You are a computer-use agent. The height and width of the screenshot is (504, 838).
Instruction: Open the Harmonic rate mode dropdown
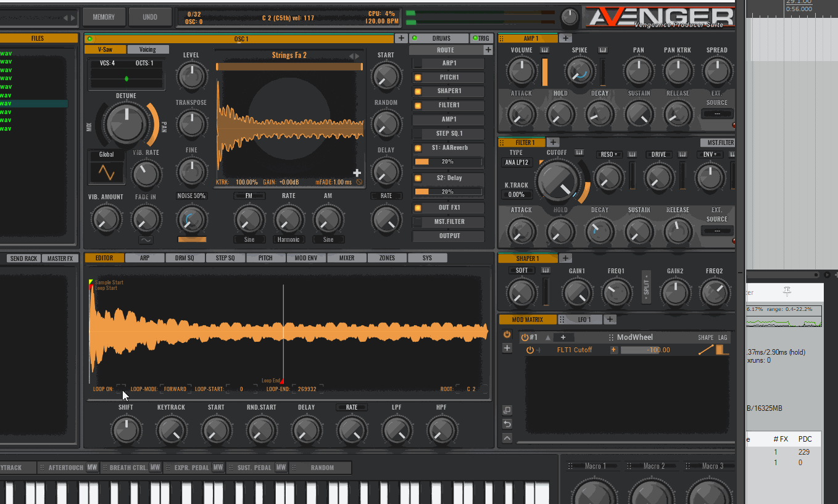pyautogui.click(x=288, y=239)
